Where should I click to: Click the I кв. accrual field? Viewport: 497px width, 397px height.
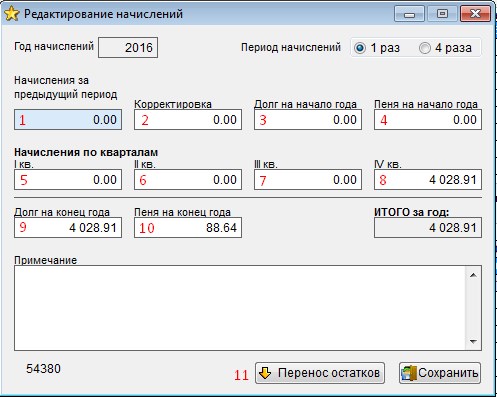(68, 180)
